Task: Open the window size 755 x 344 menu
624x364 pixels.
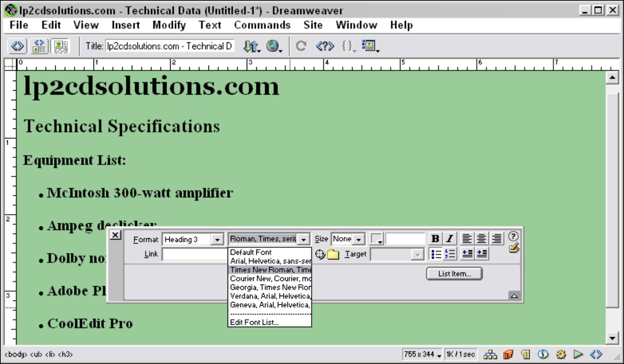Action: 424,354
